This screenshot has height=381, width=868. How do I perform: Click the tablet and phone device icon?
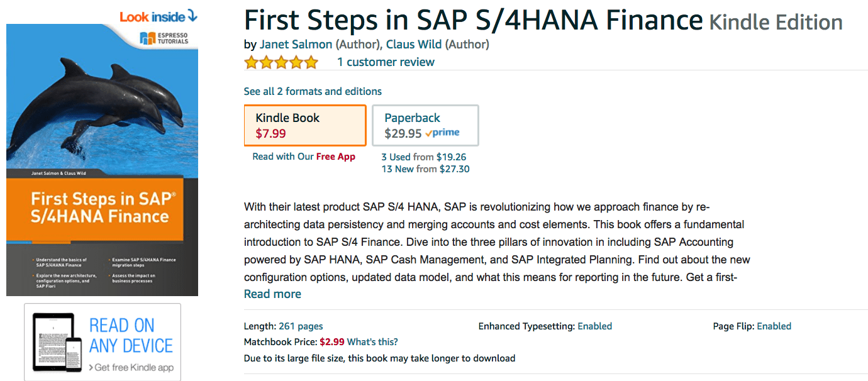pos(57,342)
